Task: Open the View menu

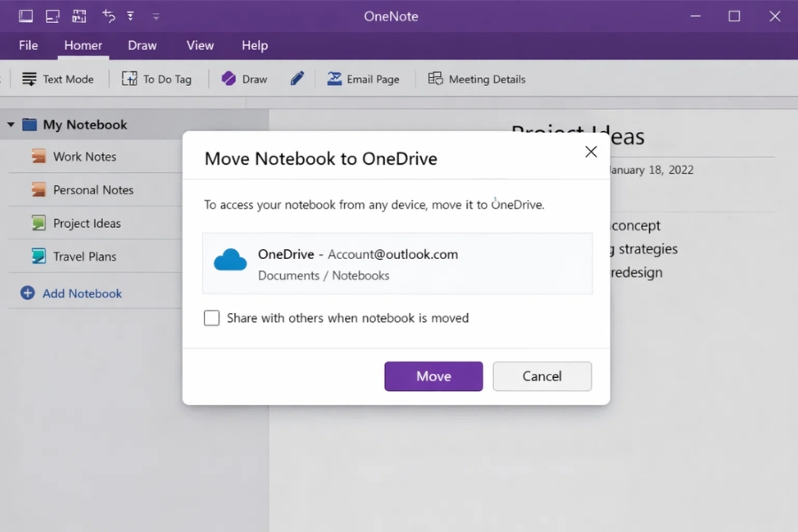Action: pos(199,45)
